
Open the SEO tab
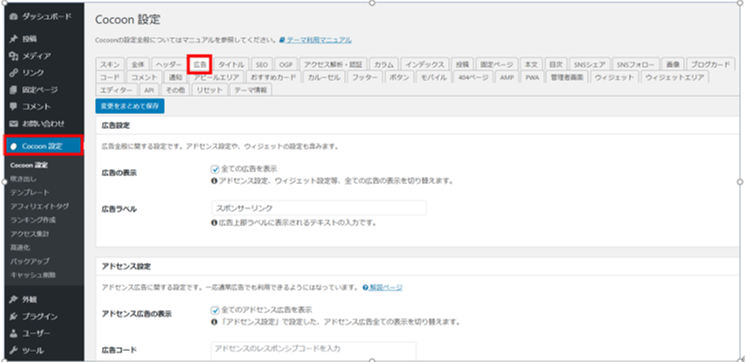tap(262, 65)
